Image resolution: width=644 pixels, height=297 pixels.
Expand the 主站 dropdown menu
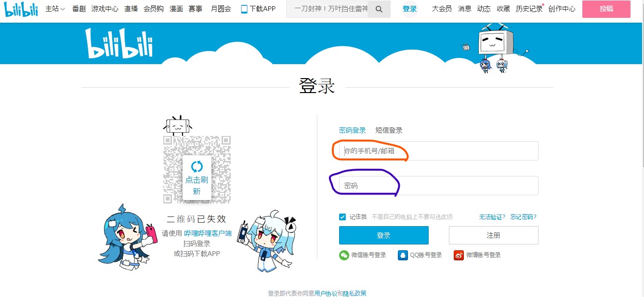tap(55, 9)
